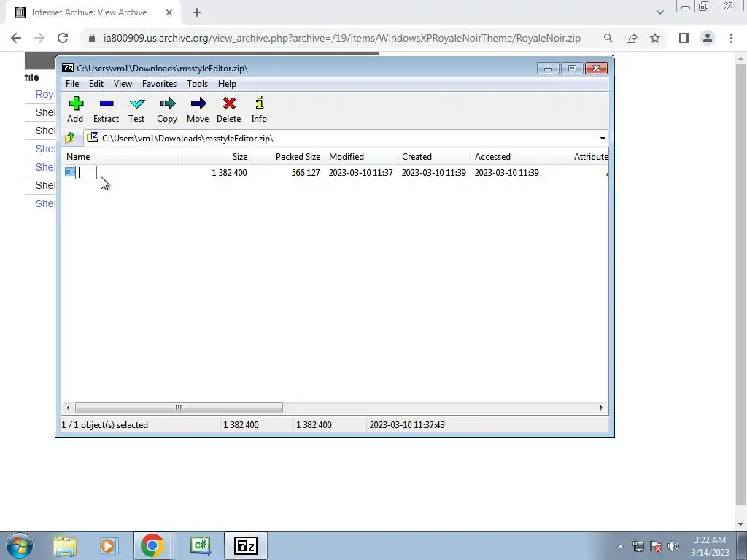Launch Media Player from the taskbar
The width and height of the screenshot is (747, 560).
tap(108, 545)
